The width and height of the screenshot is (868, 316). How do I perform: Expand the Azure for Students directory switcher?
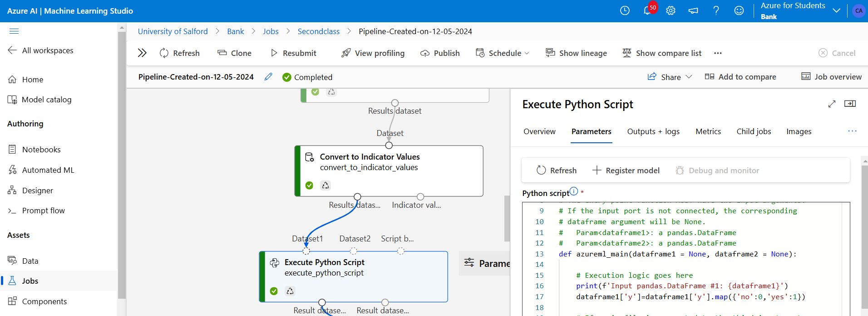836,10
